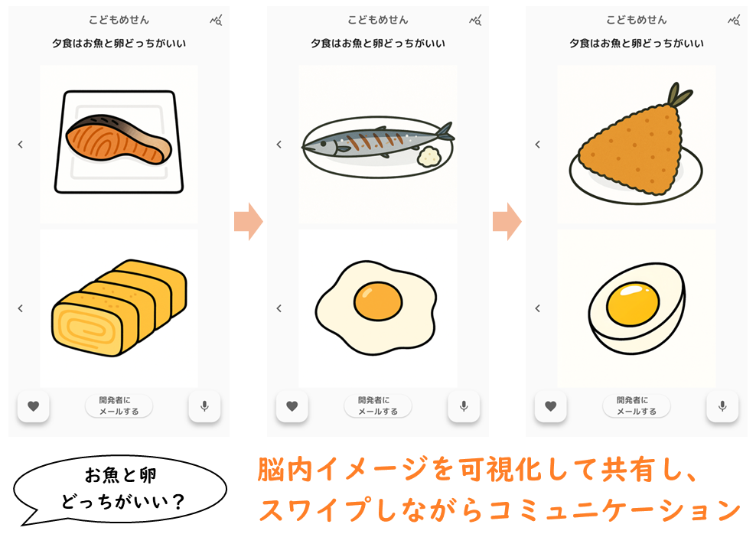Image resolution: width=756 pixels, height=534 pixels.
Task: Click the left chevron beside the tamagoyaki image
Action: point(20,308)
